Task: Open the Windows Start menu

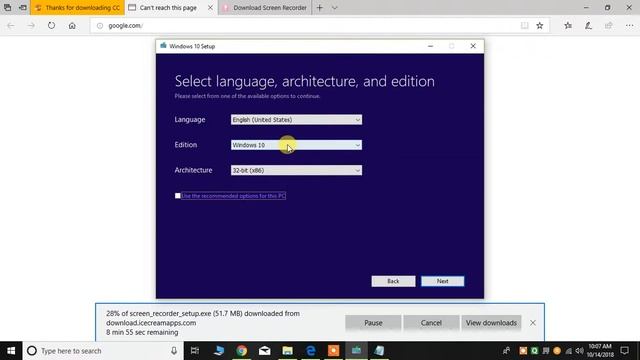Action: click(11, 351)
